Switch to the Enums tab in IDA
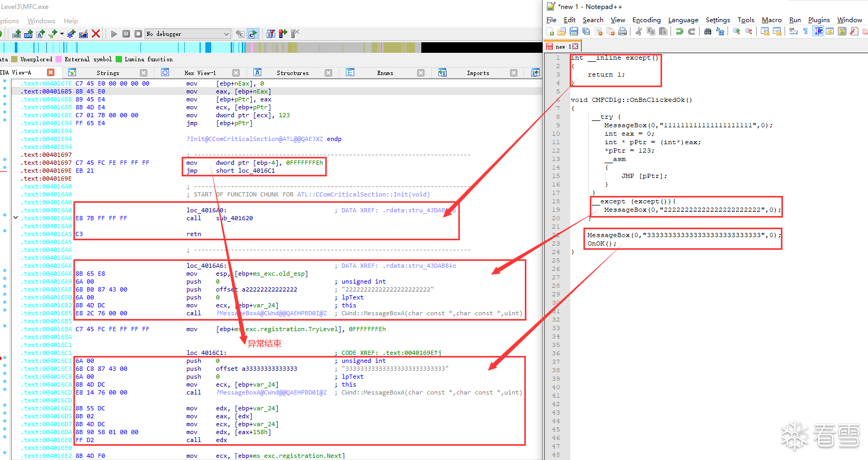 coord(385,73)
